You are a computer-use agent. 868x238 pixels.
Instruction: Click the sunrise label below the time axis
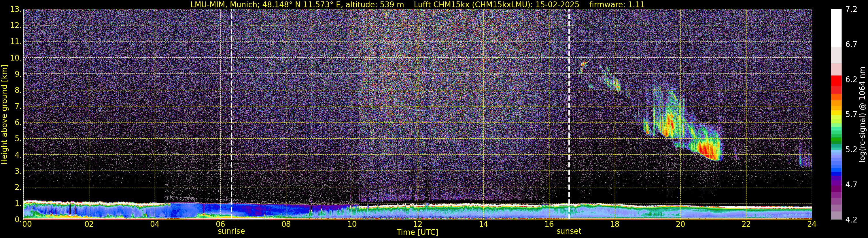[x=231, y=231]
